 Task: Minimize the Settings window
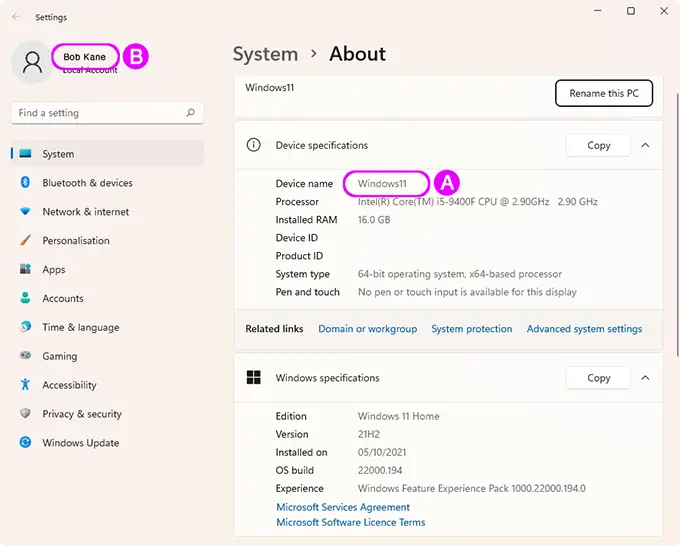598,11
